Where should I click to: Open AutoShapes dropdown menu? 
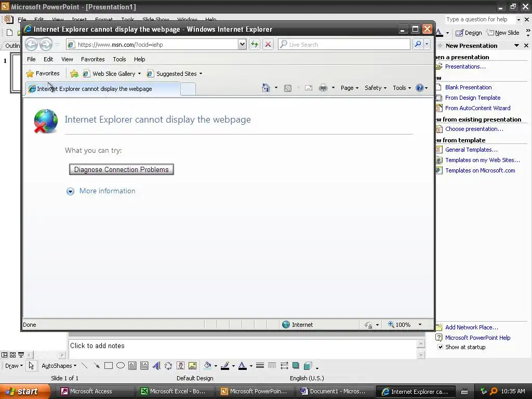[59, 366]
